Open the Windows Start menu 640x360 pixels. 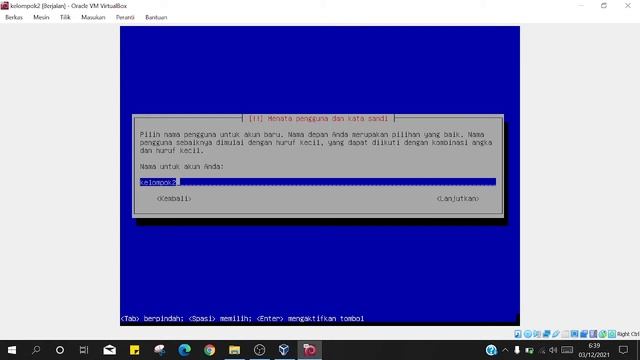(12, 350)
